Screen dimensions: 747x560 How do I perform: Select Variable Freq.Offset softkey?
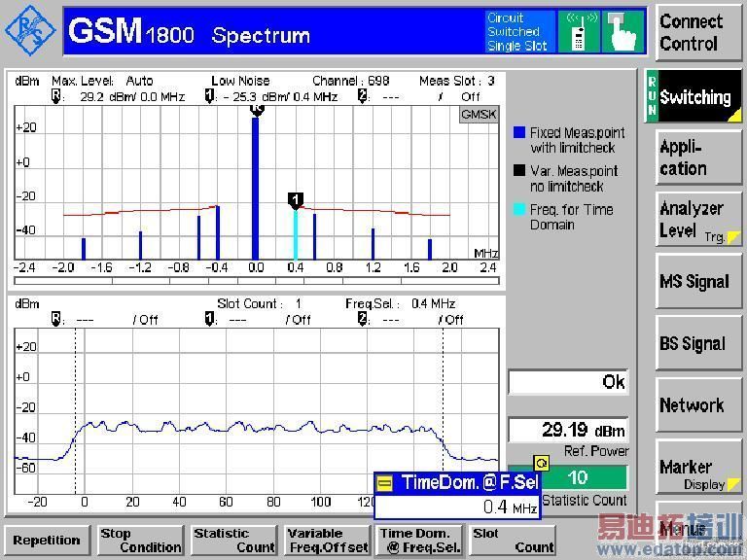point(327,541)
